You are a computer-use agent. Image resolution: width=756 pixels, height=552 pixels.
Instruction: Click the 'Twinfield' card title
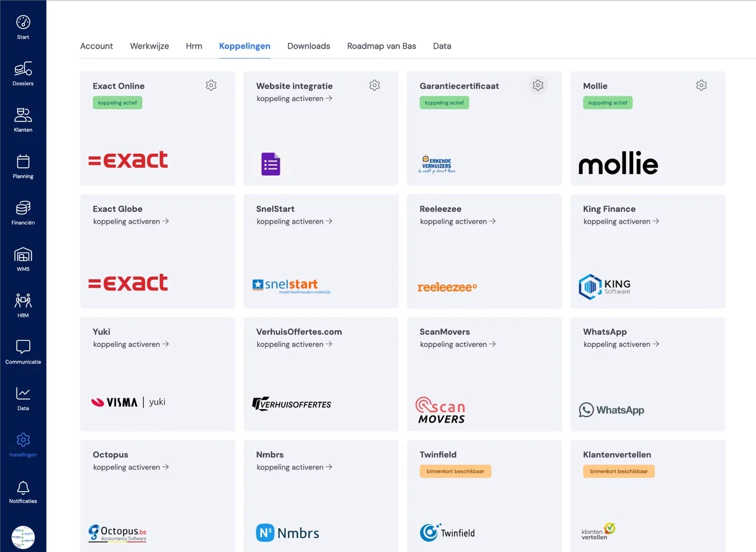coord(438,455)
